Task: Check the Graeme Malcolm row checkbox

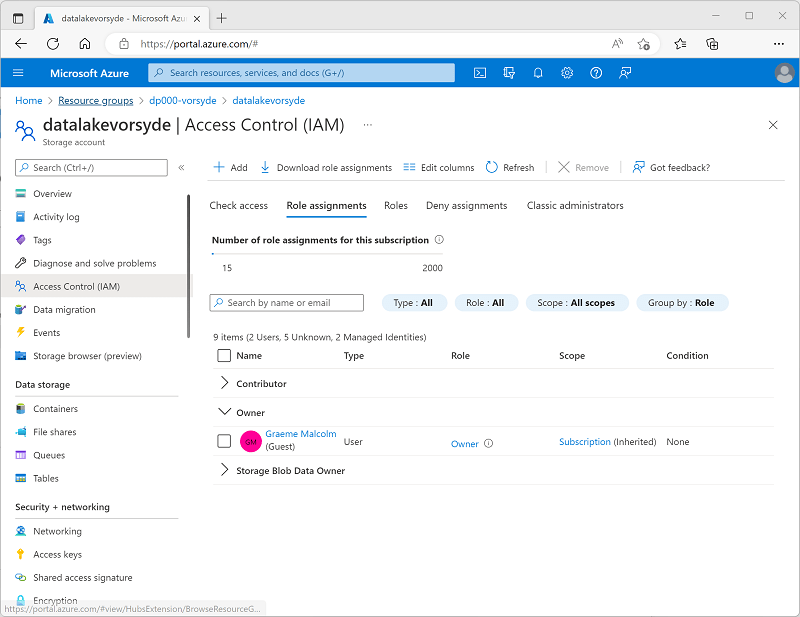Action: [x=224, y=441]
